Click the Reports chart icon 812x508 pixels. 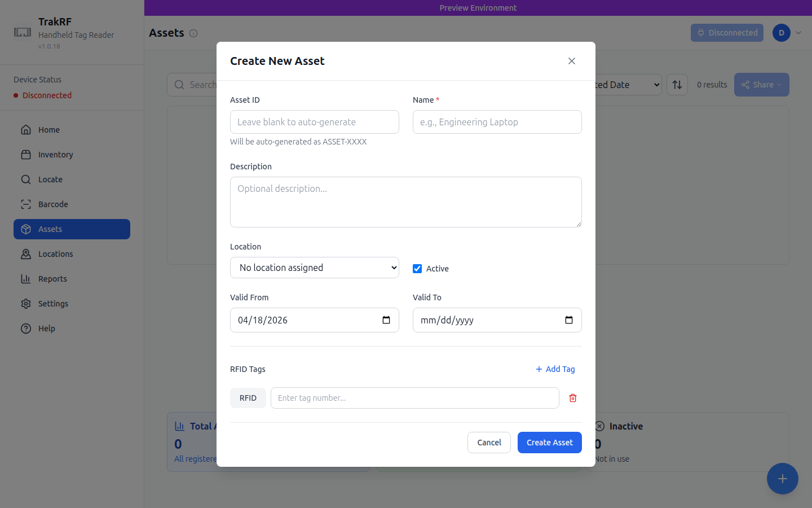(26, 278)
